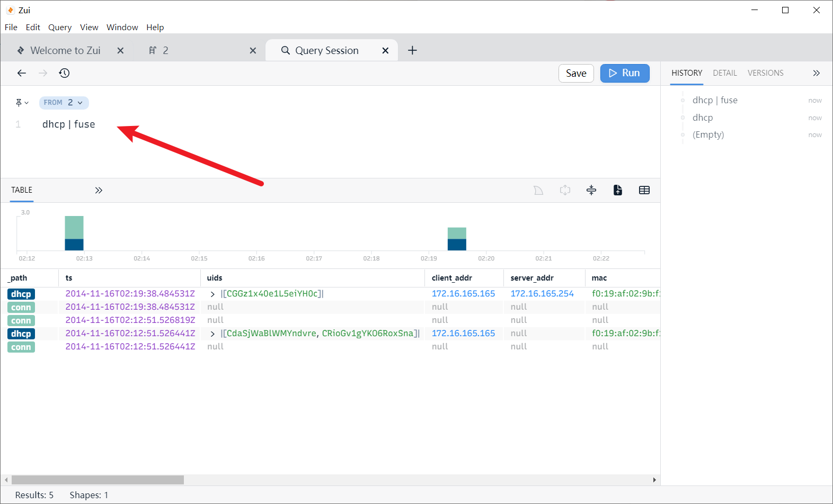
Task: Click the collapse rows toolbar icon
Action: click(x=591, y=190)
